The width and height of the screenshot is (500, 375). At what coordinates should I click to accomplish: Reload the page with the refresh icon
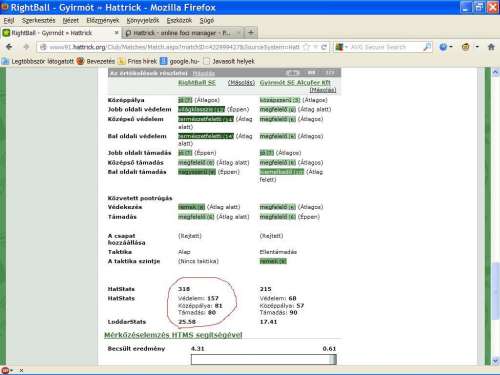(324, 47)
